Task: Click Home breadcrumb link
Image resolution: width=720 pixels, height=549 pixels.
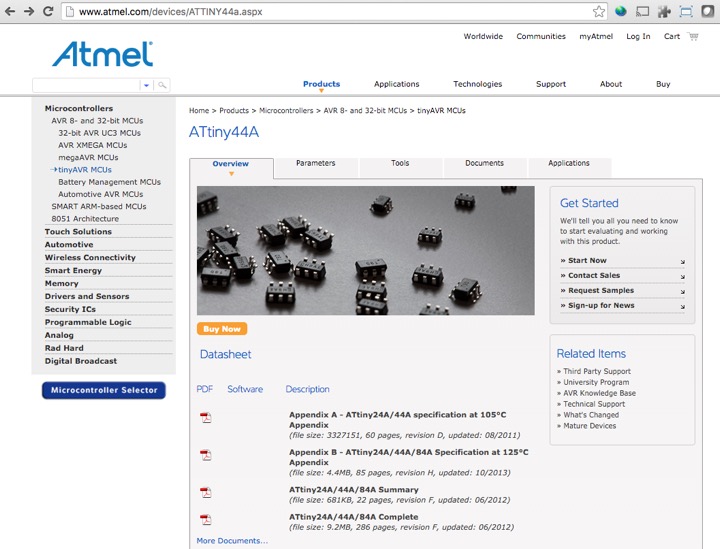Action: click(x=199, y=111)
